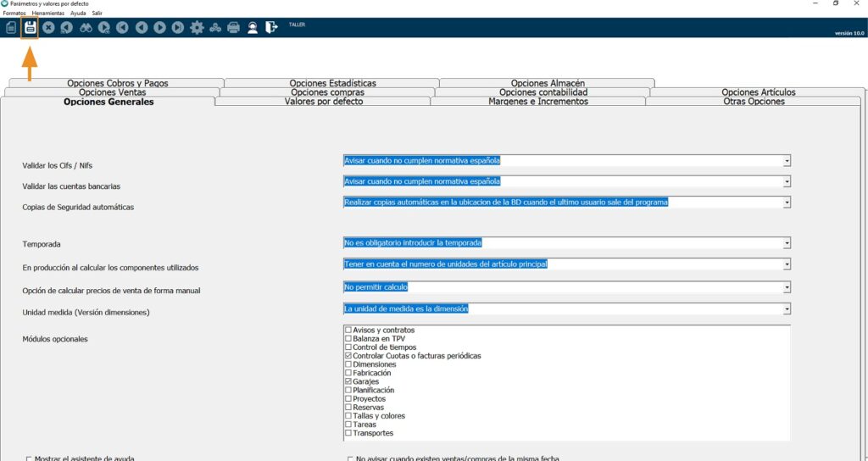
Task: Switch to the Valores por defecto tab
Action: 323,102
